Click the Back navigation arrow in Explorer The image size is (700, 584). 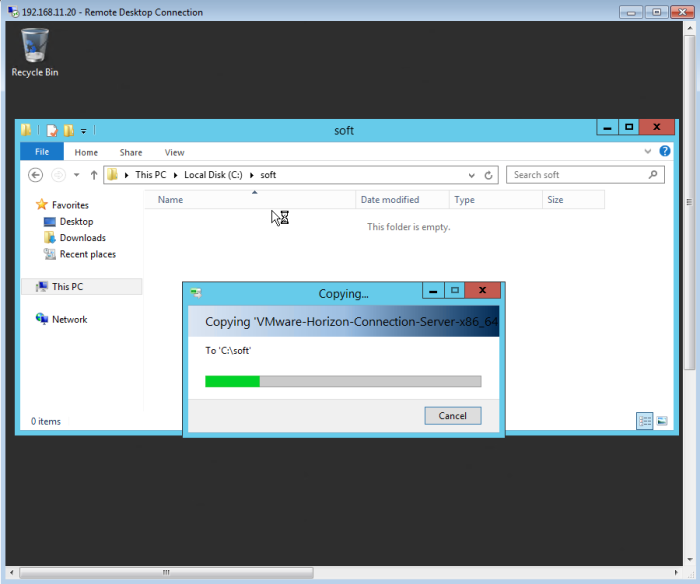point(36,175)
